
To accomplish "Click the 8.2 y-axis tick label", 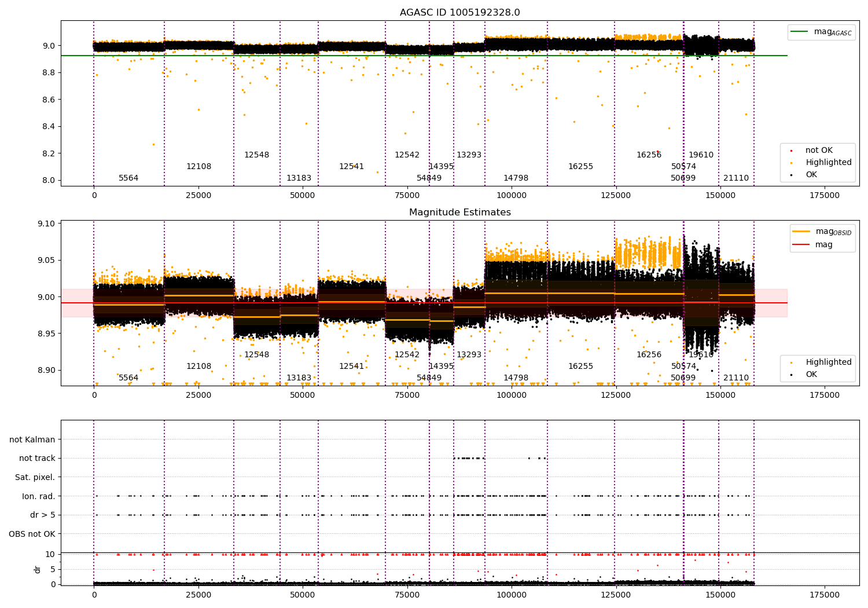I will 49,153.
